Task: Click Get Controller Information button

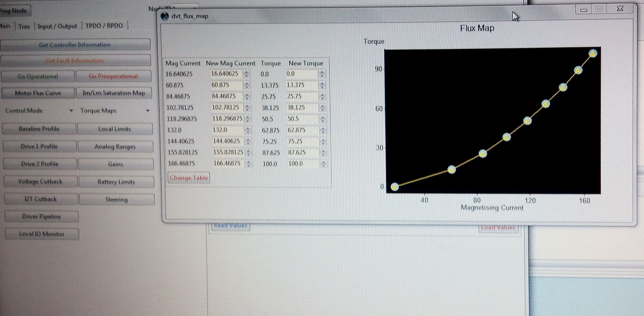Action: 75,45
